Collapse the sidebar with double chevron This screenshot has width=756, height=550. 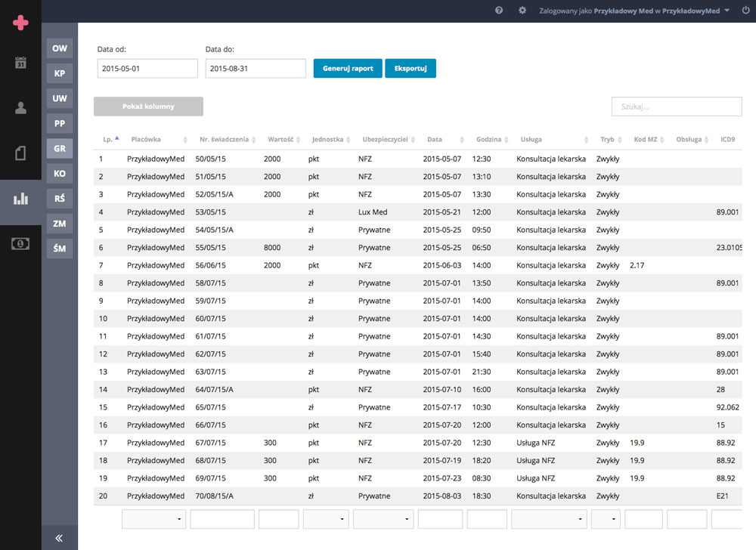pyautogui.click(x=60, y=538)
